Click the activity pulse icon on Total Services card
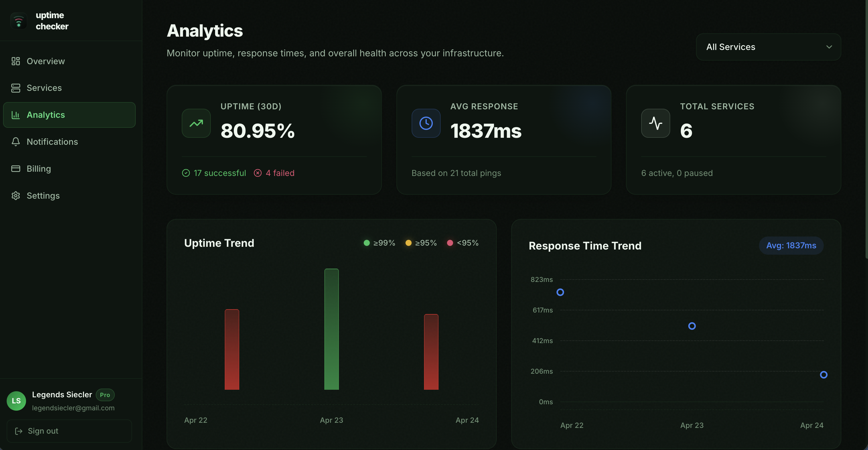 click(655, 123)
